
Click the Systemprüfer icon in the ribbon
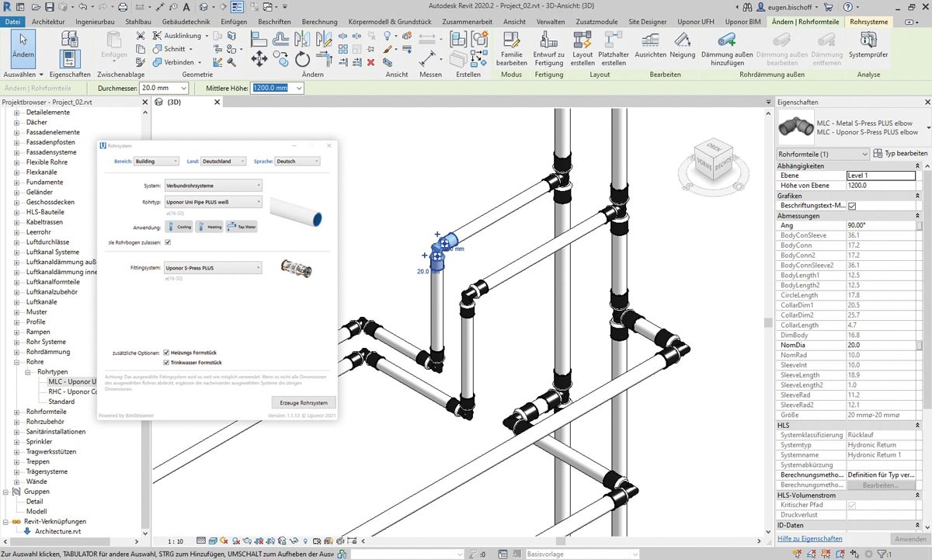[868, 40]
